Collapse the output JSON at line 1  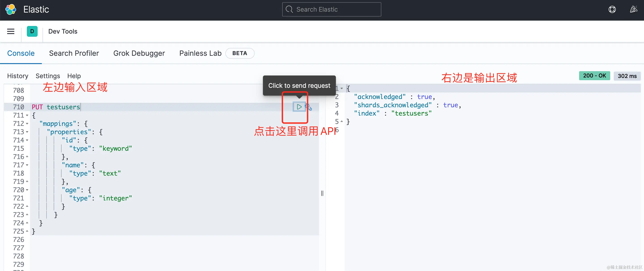(x=341, y=88)
